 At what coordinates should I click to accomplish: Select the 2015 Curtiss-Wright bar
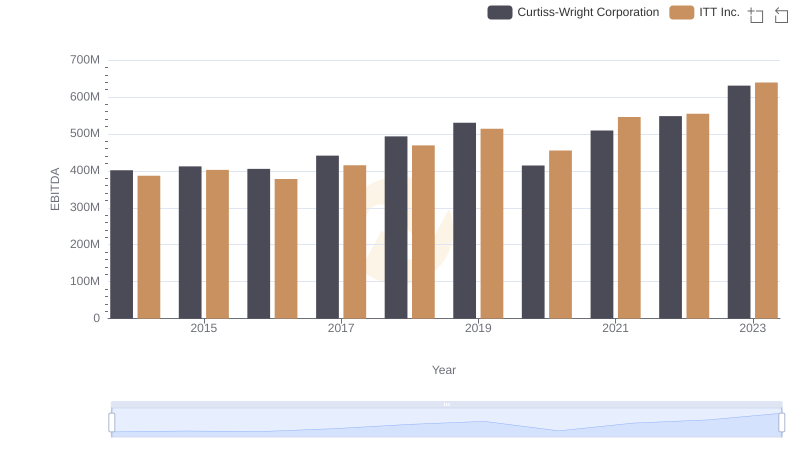click(x=190, y=242)
